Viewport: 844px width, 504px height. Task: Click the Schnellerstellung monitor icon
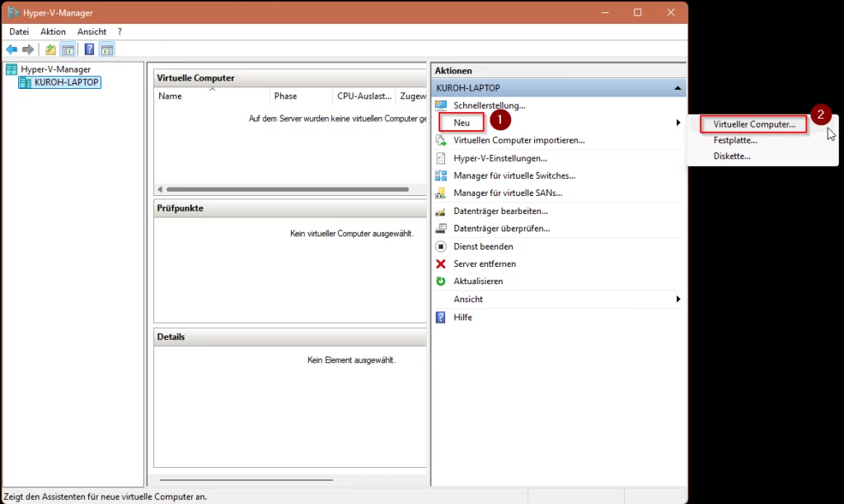[x=441, y=105]
